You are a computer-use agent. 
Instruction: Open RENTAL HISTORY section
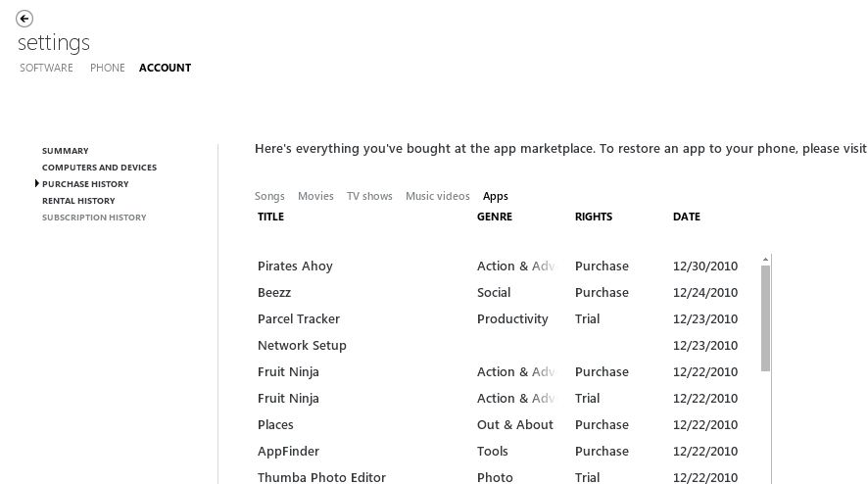[78, 201]
